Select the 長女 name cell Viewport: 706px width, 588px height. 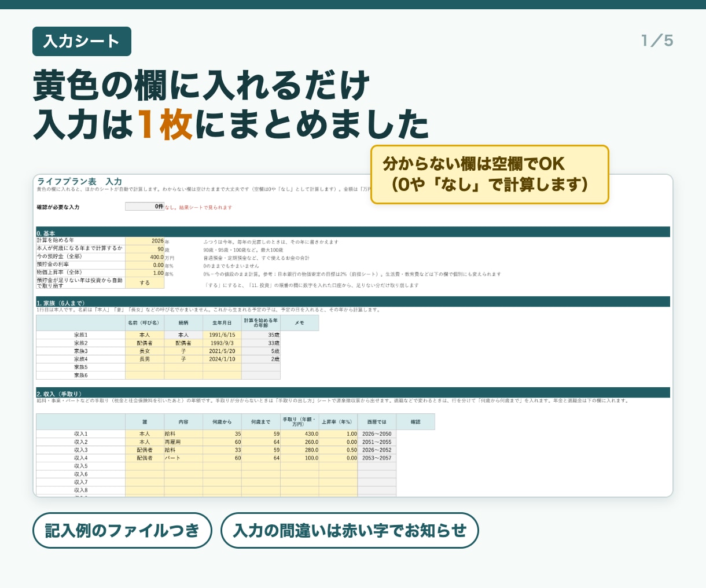pyautogui.click(x=145, y=351)
